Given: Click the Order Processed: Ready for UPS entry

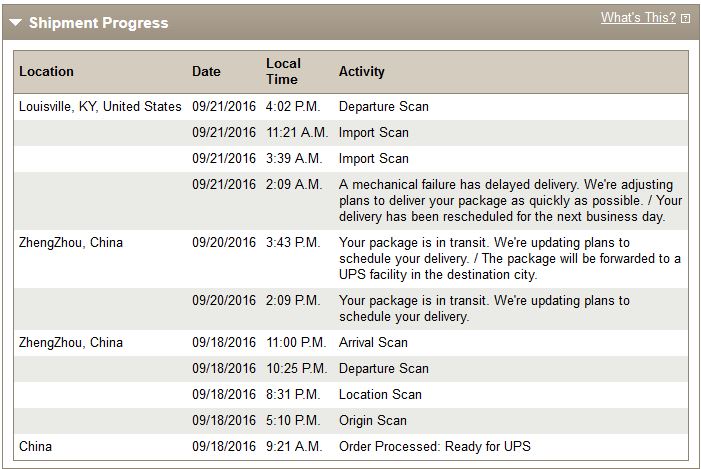Looking at the screenshot, I should [x=435, y=446].
